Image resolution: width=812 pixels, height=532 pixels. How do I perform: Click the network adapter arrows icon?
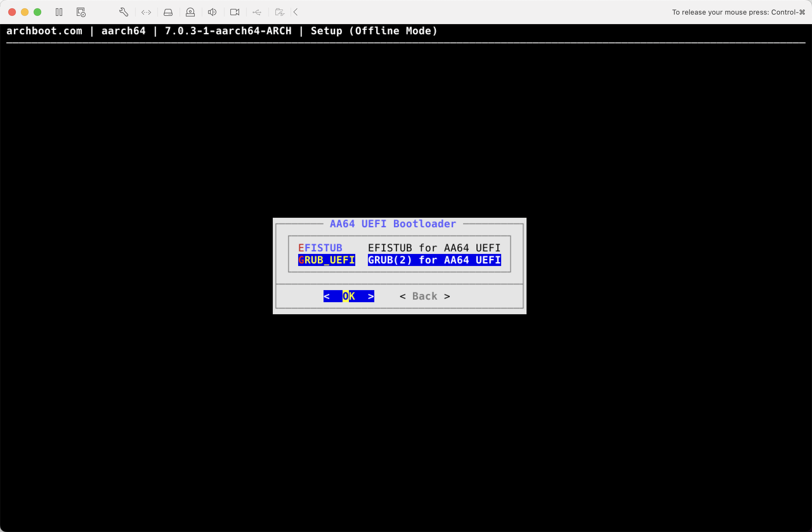click(x=146, y=12)
